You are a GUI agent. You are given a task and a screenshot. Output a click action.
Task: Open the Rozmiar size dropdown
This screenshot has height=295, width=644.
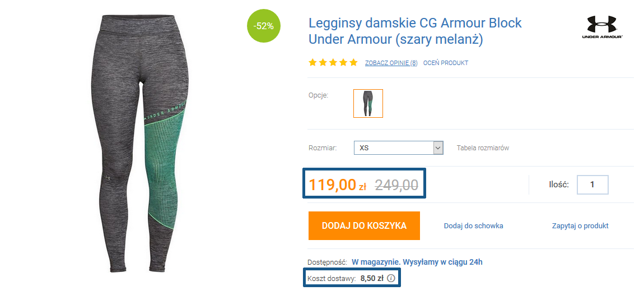[398, 148]
